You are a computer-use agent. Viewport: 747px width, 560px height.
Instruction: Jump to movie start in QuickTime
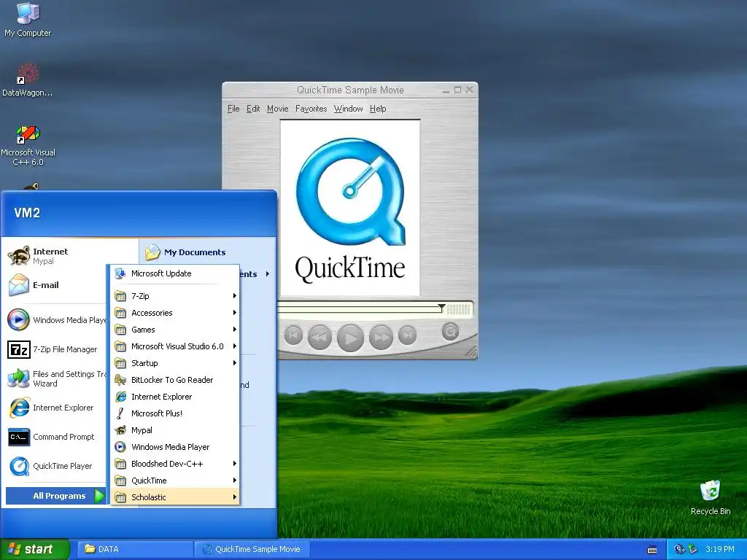pyautogui.click(x=293, y=335)
